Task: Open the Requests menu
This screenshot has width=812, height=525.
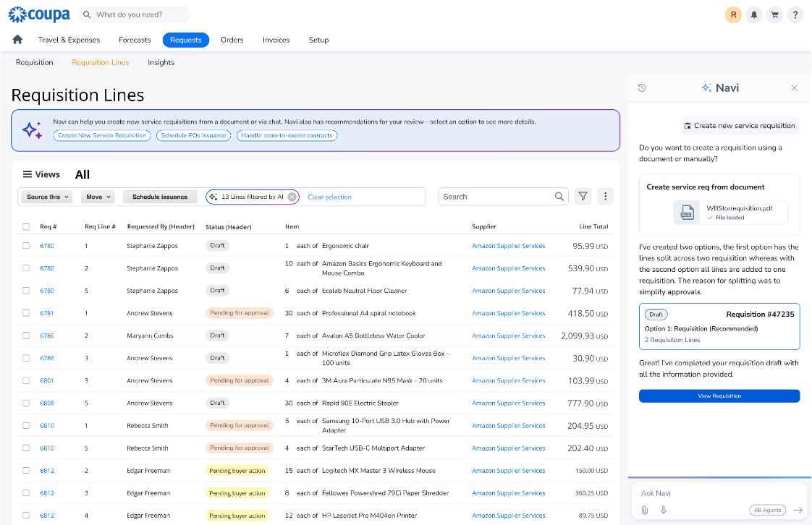Action: (x=185, y=40)
